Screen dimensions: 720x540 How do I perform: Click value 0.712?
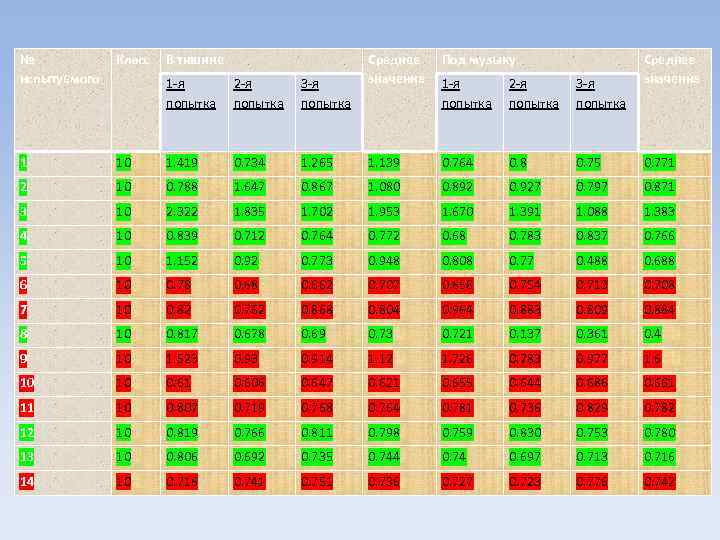(249, 236)
